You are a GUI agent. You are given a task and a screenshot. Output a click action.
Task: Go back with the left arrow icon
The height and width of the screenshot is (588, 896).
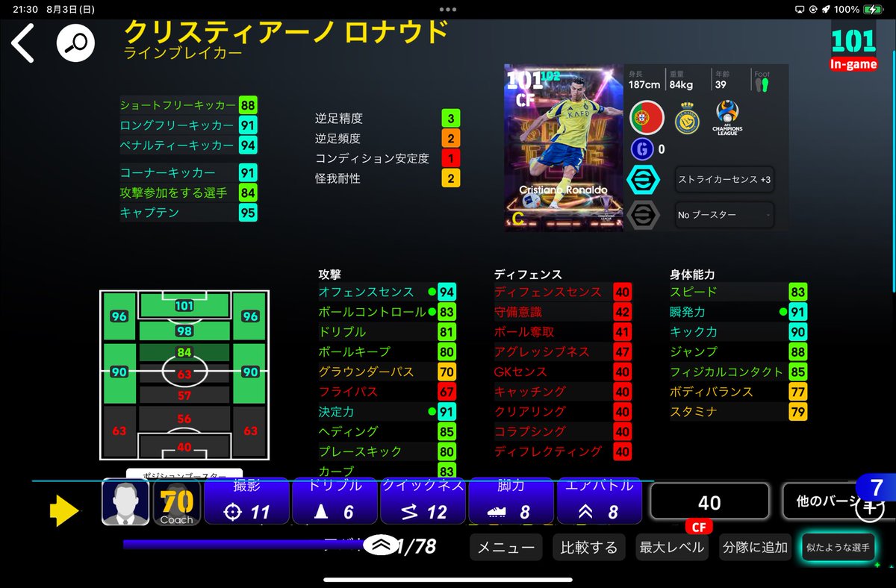pyautogui.click(x=22, y=44)
